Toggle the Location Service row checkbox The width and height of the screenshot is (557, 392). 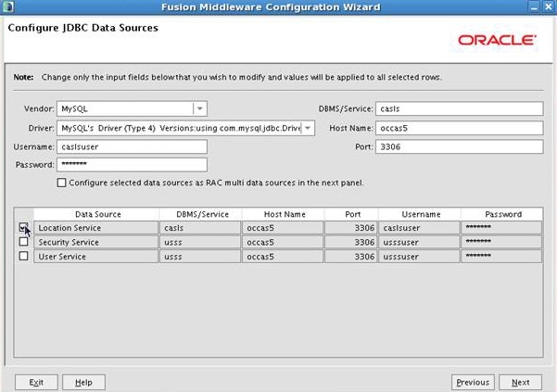[x=23, y=227]
